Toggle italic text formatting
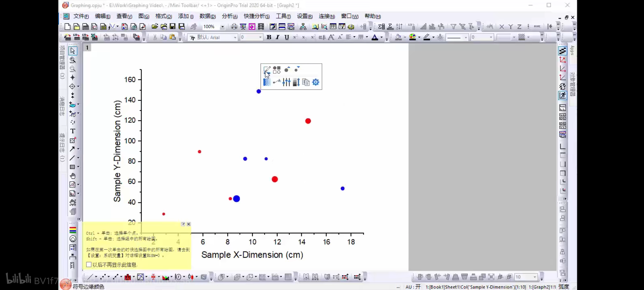Image resolution: width=644 pixels, height=290 pixels. [277, 37]
